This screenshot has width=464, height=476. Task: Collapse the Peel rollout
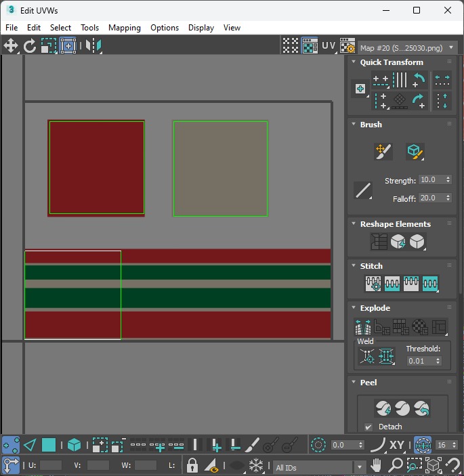[x=354, y=382]
